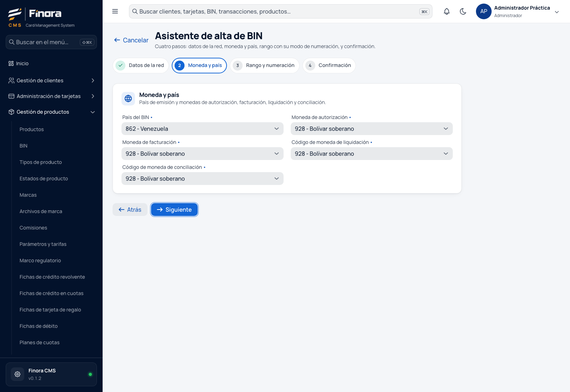Viewport: 570px width, 392px height.
Task: Click the step 3 number circle
Action: tap(238, 66)
